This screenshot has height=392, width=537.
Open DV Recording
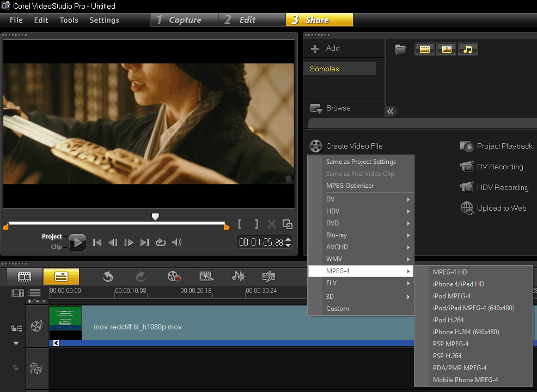point(491,167)
